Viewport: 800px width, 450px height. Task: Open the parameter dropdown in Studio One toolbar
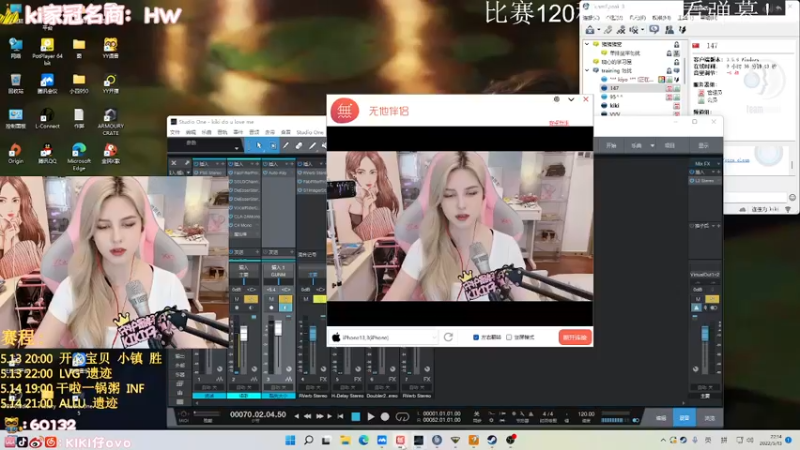click(x=236, y=148)
